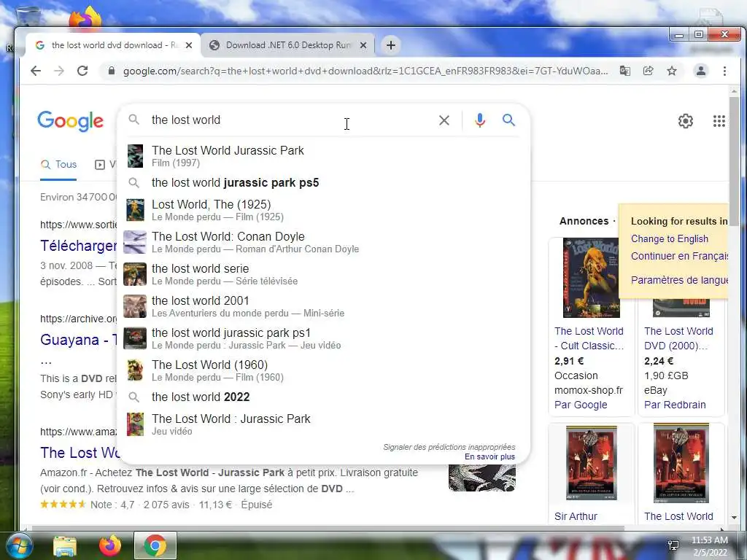Screen dimensions: 747x560
Task: Choose suggestion the lost world jurassic park ps5
Action: point(323,183)
